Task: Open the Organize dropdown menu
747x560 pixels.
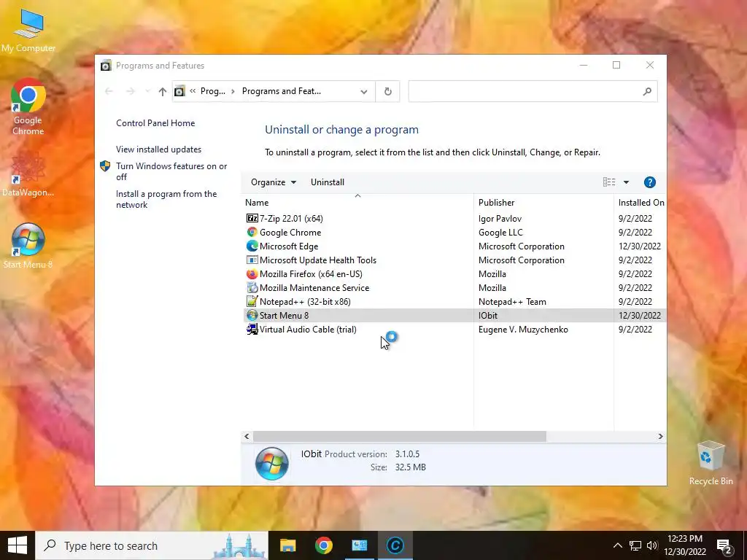Action: (x=274, y=182)
